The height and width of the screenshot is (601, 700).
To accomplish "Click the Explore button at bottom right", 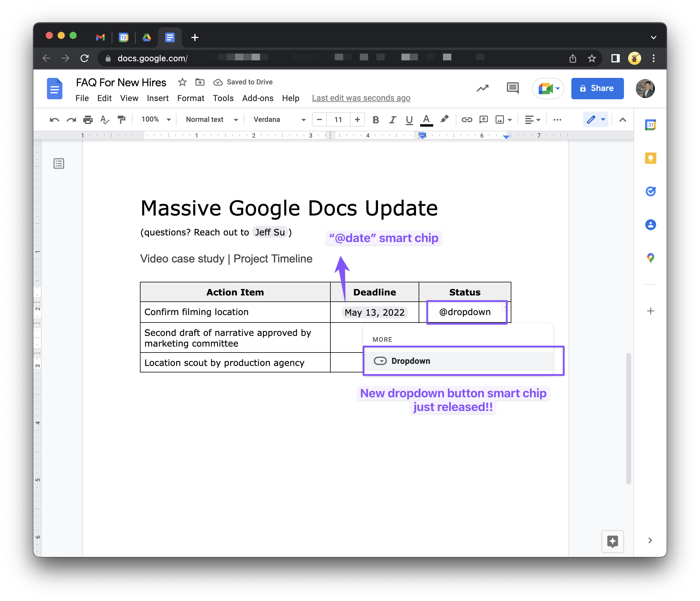I will tap(612, 541).
